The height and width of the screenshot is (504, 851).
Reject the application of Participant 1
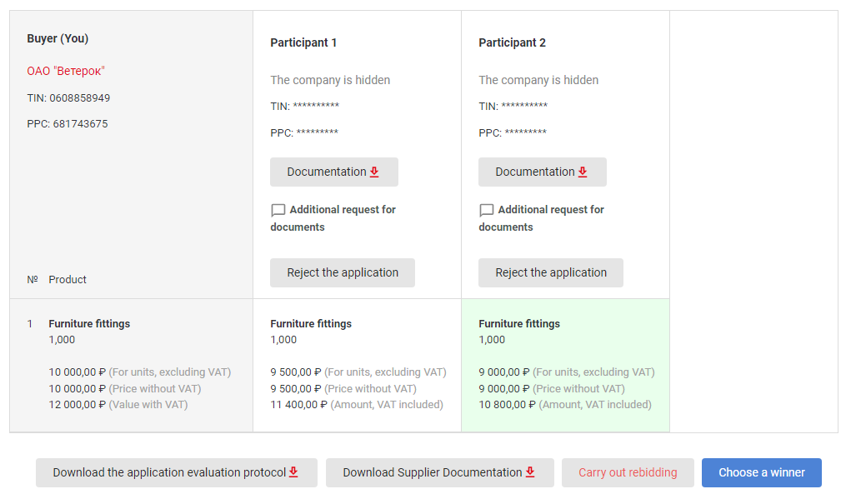[x=343, y=273]
